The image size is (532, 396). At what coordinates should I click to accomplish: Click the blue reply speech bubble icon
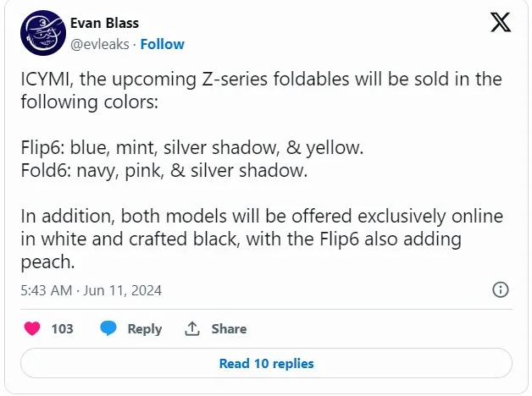(x=108, y=328)
